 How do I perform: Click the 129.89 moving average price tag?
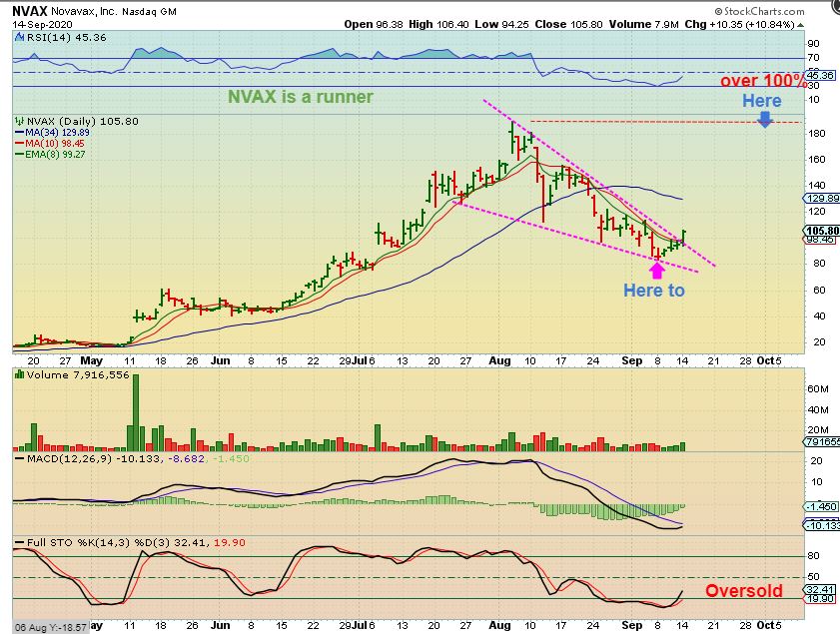[x=821, y=199]
